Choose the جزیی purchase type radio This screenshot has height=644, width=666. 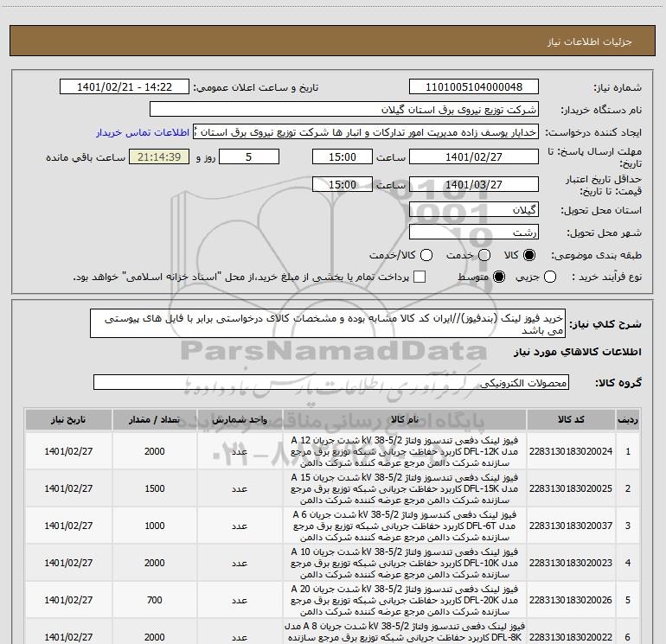(550, 277)
